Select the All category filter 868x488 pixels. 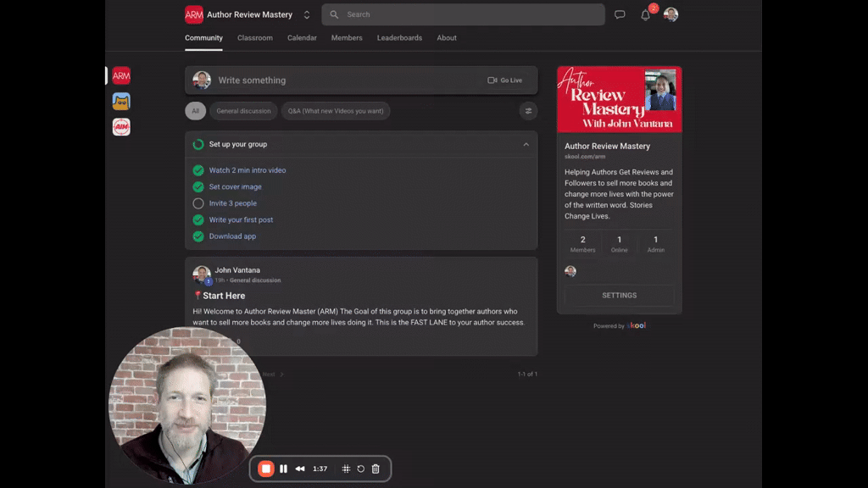tap(196, 111)
